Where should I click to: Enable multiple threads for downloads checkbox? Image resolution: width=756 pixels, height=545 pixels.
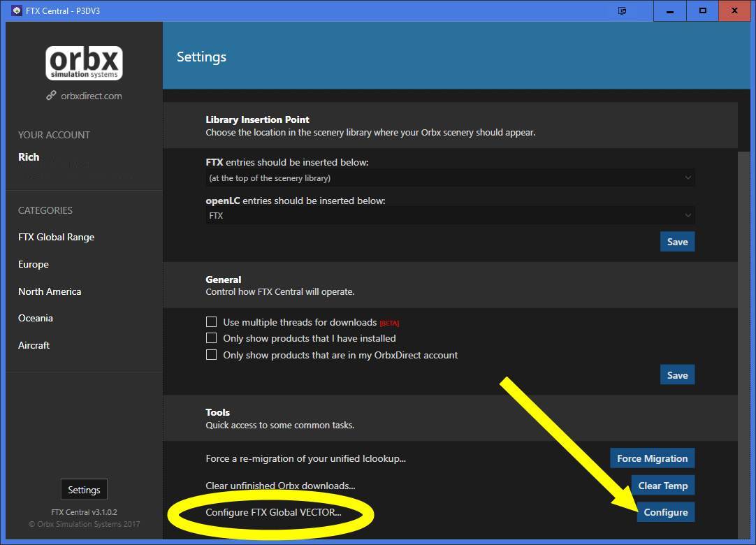pos(211,321)
